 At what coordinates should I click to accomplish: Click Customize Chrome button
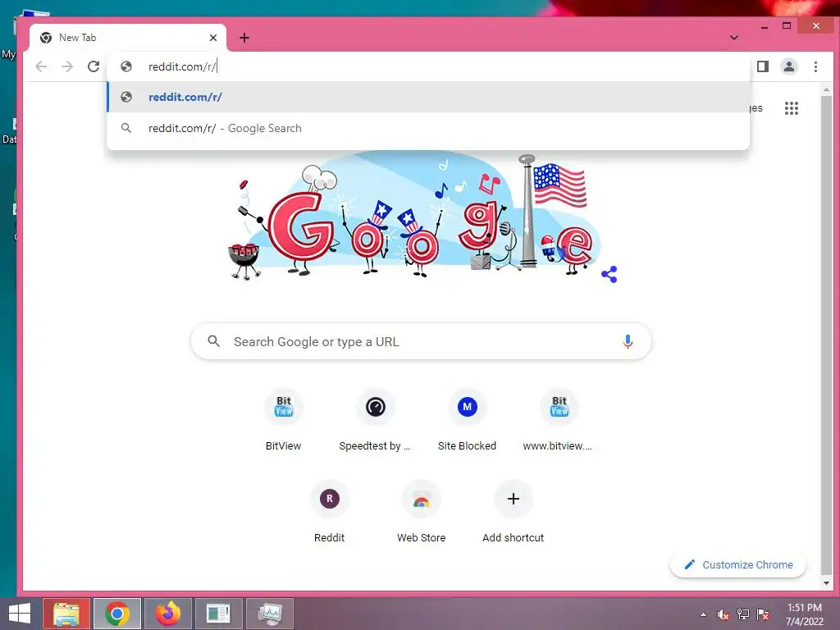[x=738, y=564]
